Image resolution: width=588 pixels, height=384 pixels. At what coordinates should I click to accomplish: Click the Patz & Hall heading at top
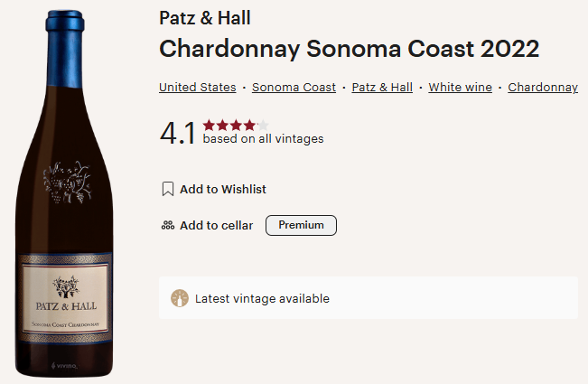205,18
